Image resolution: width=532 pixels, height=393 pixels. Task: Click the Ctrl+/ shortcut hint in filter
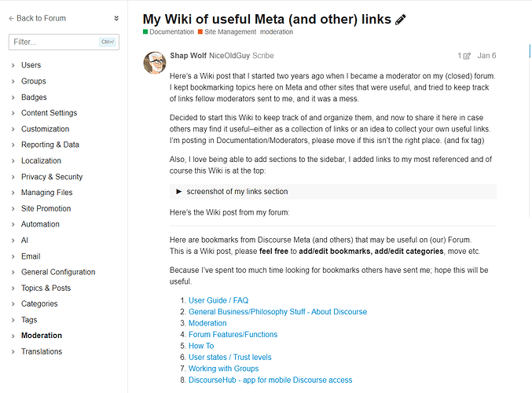click(x=108, y=42)
